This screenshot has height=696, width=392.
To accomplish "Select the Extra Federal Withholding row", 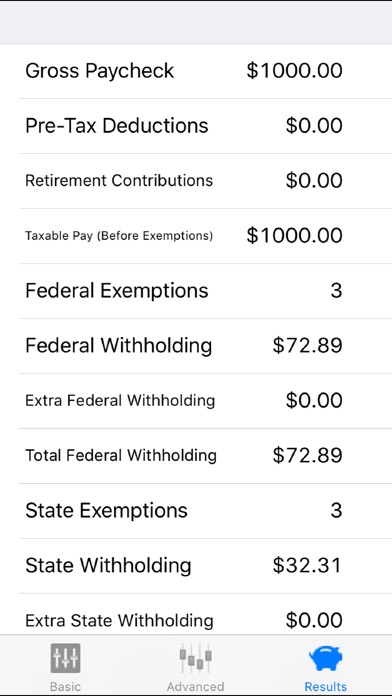I will point(196,401).
